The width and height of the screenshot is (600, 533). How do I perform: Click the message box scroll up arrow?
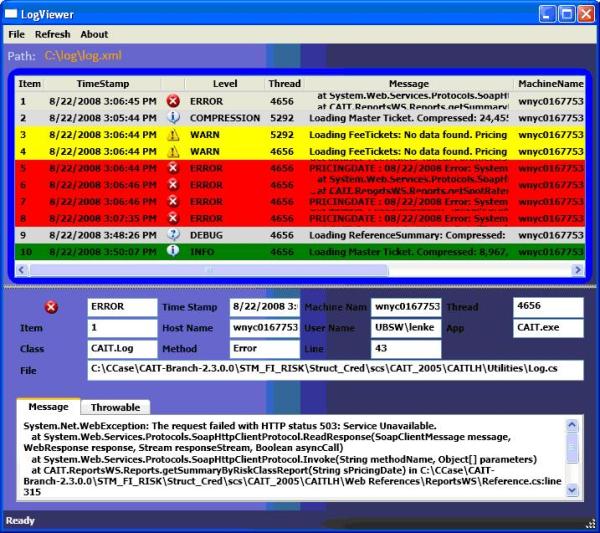pos(572,425)
